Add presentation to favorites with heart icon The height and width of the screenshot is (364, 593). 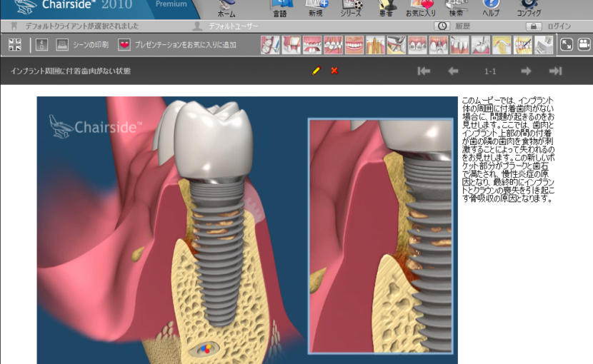coord(124,45)
